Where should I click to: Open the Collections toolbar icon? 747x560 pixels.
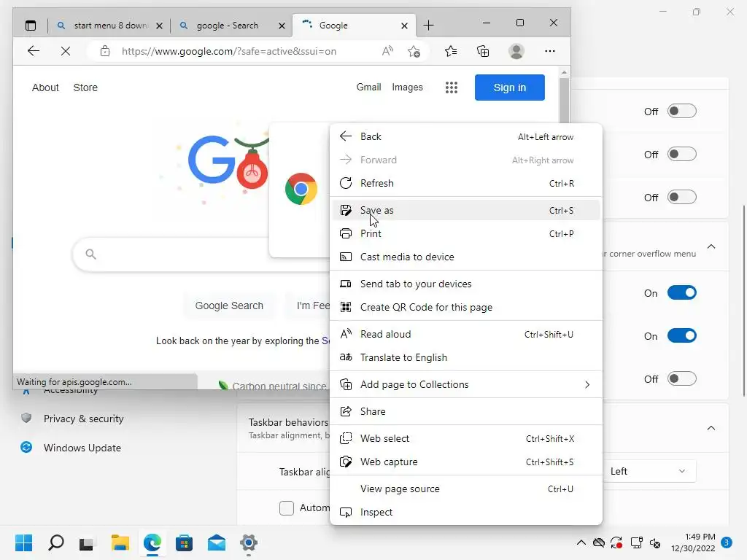483,51
